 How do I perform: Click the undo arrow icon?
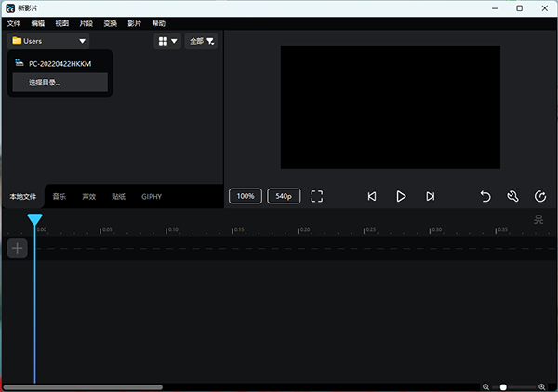click(x=485, y=196)
